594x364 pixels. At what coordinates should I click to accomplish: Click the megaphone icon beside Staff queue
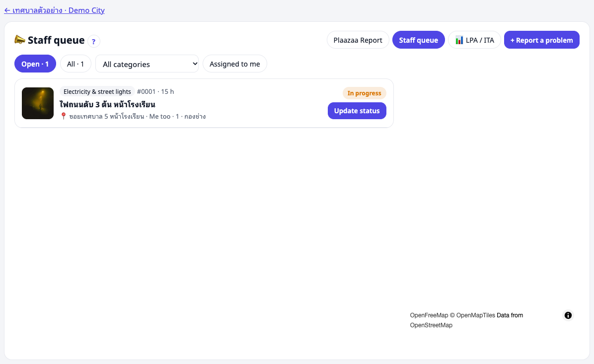pos(20,39)
